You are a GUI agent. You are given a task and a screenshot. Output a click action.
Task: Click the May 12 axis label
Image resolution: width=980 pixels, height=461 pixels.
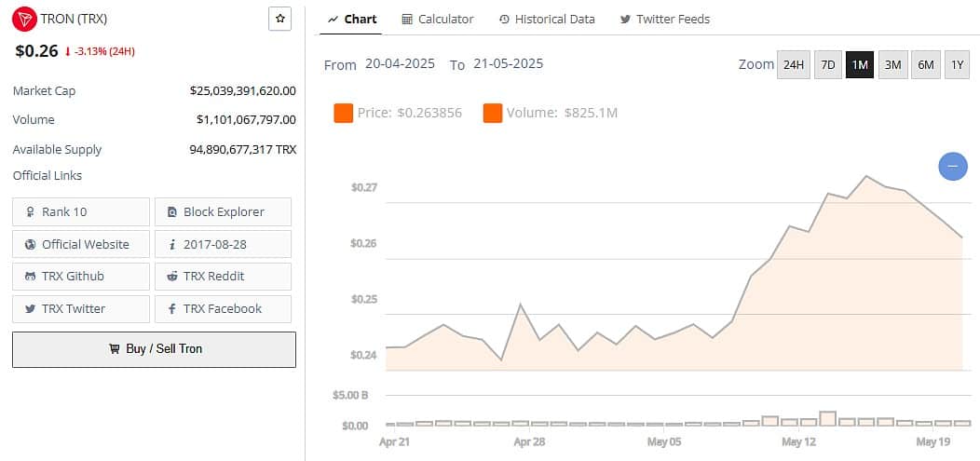(798, 442)
